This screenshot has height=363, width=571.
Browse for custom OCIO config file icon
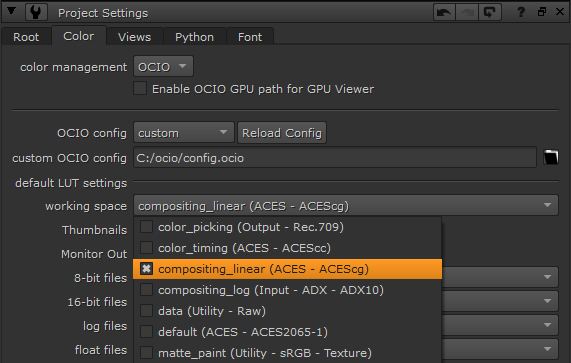coord(551,157)
